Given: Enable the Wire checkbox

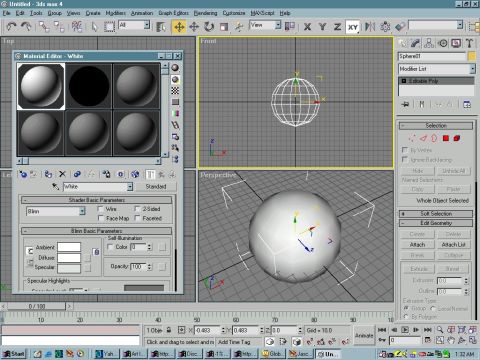Looking at the screenshot, I should 101,209.
